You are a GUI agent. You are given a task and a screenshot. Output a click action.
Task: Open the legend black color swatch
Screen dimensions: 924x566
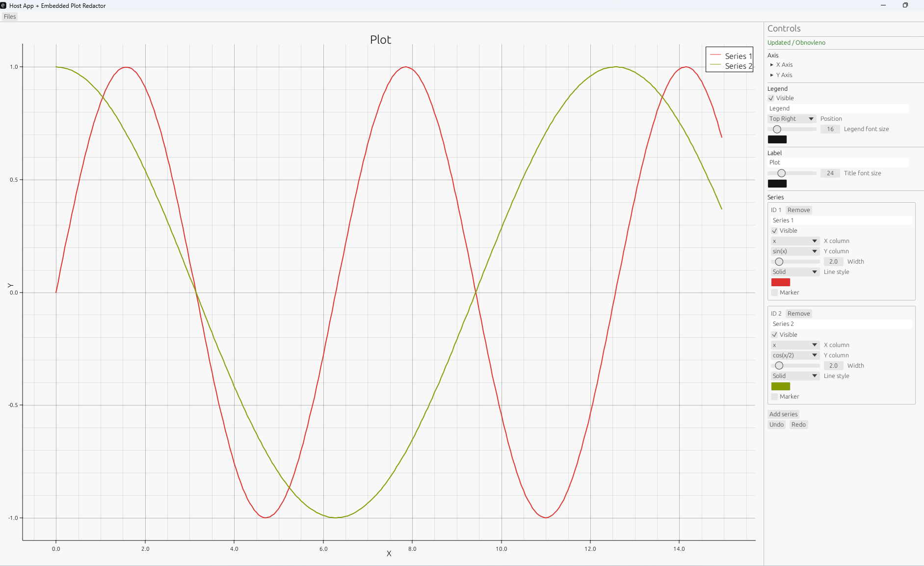[x=777, y=139]
